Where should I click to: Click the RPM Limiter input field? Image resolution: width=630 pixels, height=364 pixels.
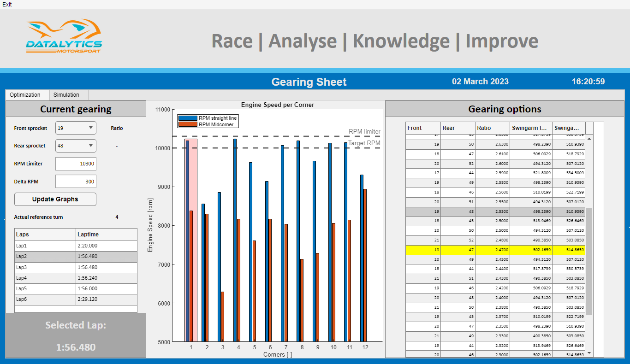(76, 164)
